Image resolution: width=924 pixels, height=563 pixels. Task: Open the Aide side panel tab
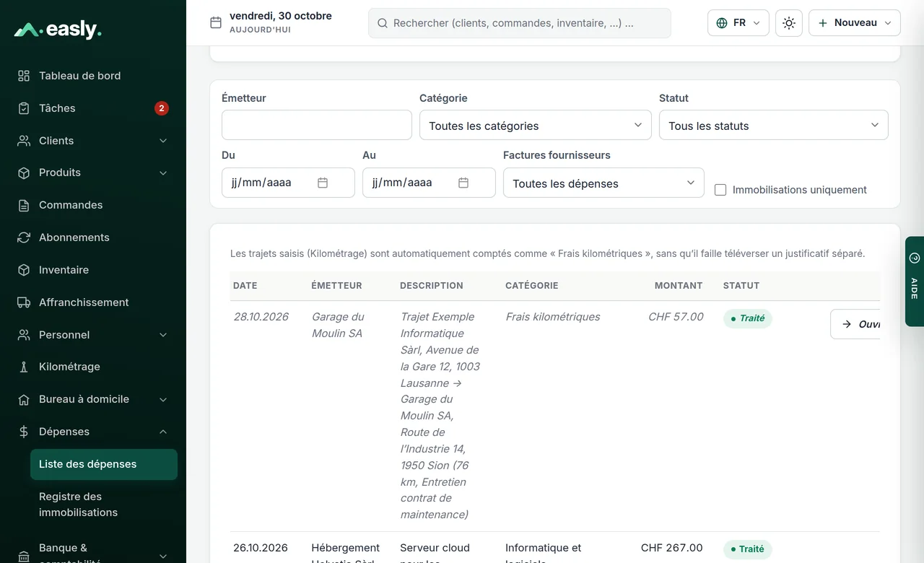pos(915,281)
